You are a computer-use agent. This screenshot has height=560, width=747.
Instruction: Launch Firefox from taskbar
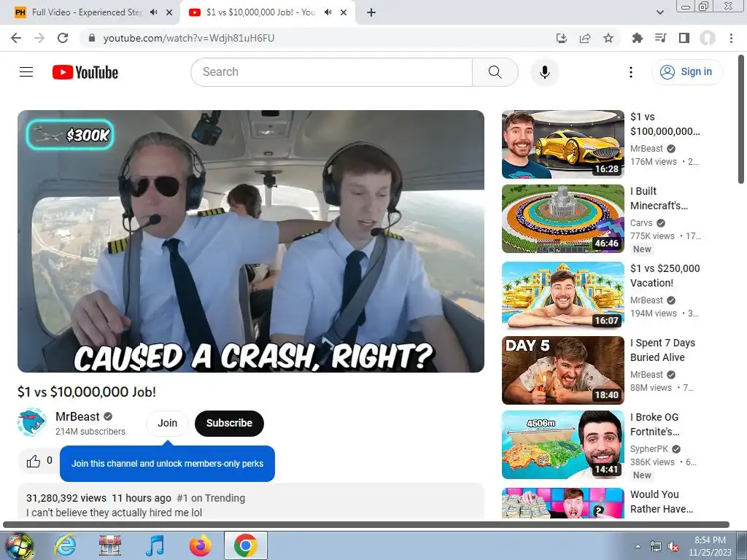(x=200, y=545)
